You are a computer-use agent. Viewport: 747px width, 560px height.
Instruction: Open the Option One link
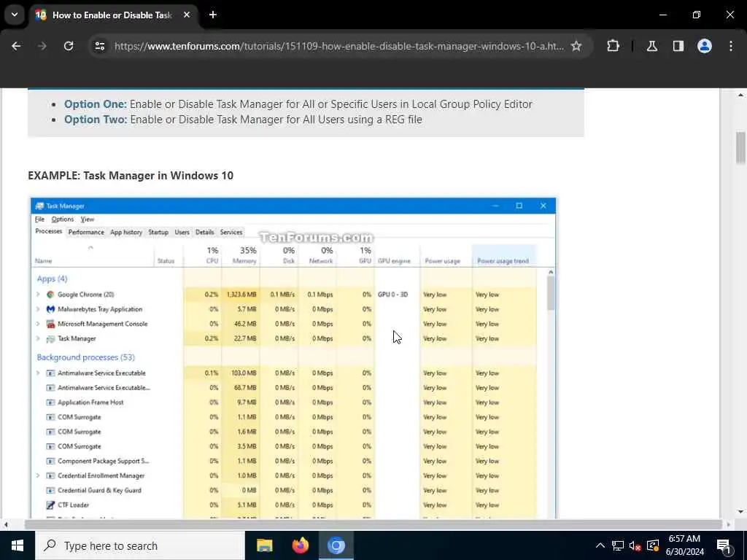click(x=96, y=104)
